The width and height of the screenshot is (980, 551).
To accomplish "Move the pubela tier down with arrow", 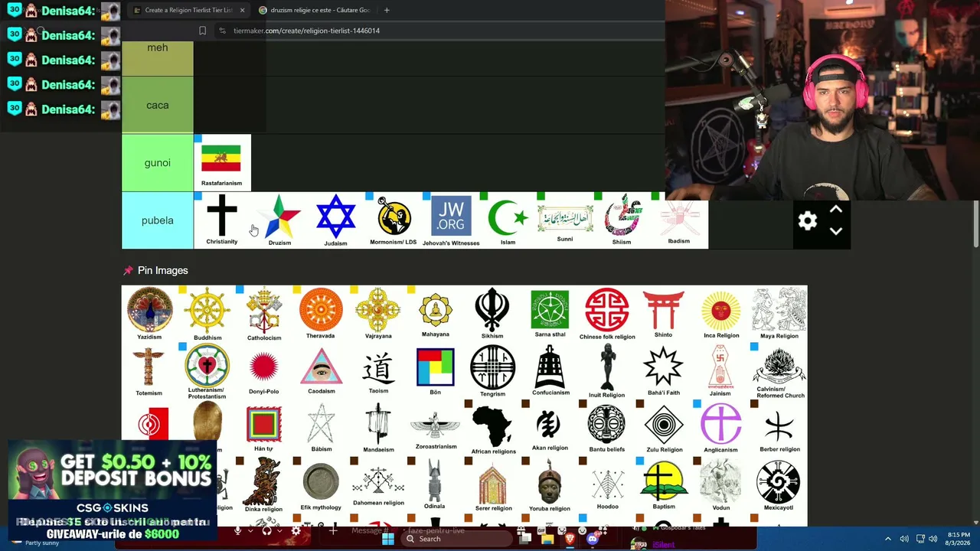I will tap(836, 231).
